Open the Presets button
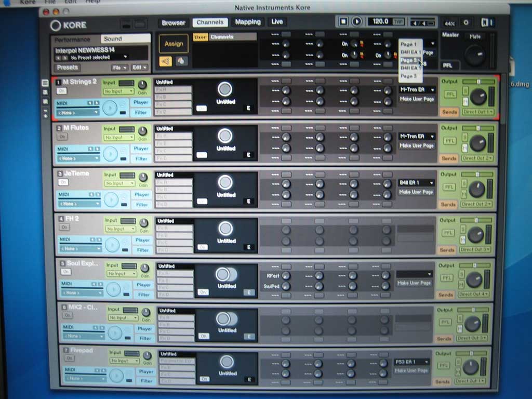The image size is (532, 399). pos(67,68)
